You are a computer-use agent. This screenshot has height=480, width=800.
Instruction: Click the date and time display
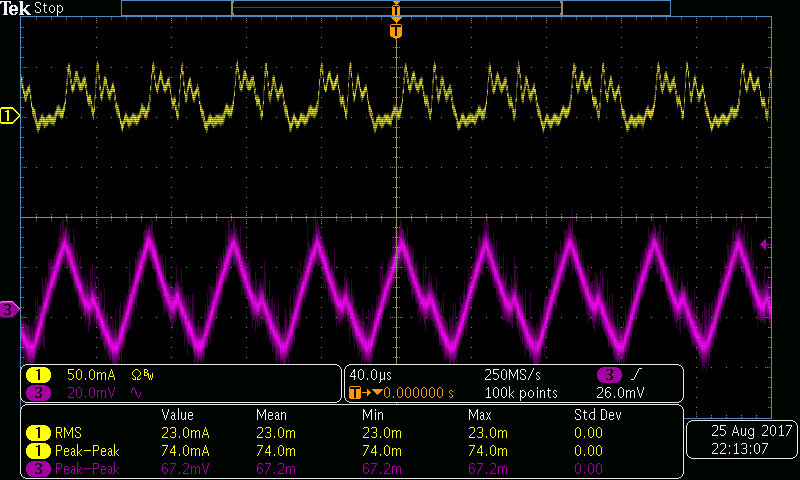[x=743, y=440]
